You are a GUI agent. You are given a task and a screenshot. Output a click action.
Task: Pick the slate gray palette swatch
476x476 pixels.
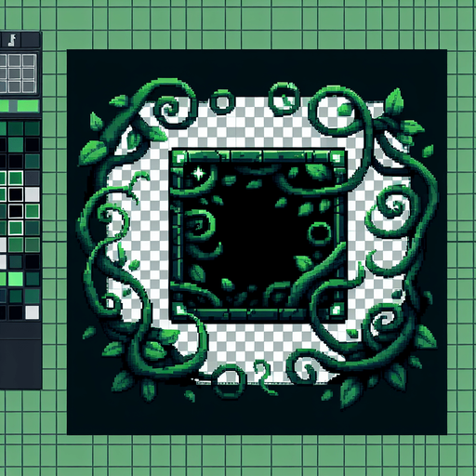[x=32, y=178]
